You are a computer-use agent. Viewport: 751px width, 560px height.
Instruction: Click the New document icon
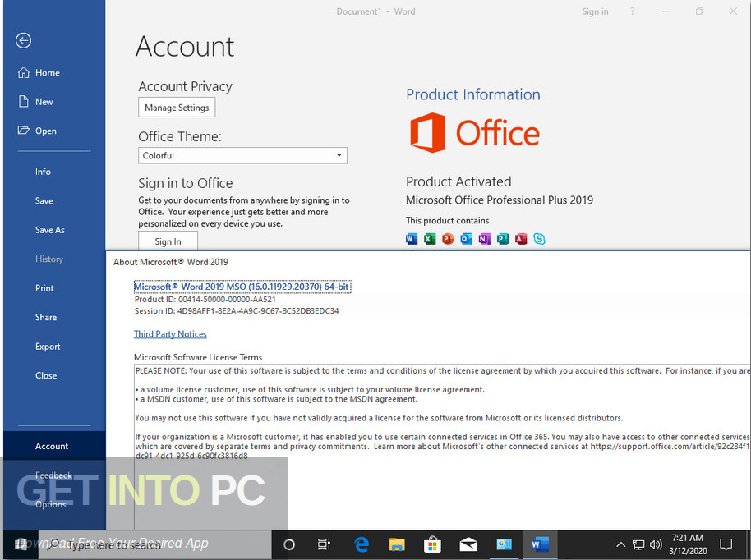point(24,102)
